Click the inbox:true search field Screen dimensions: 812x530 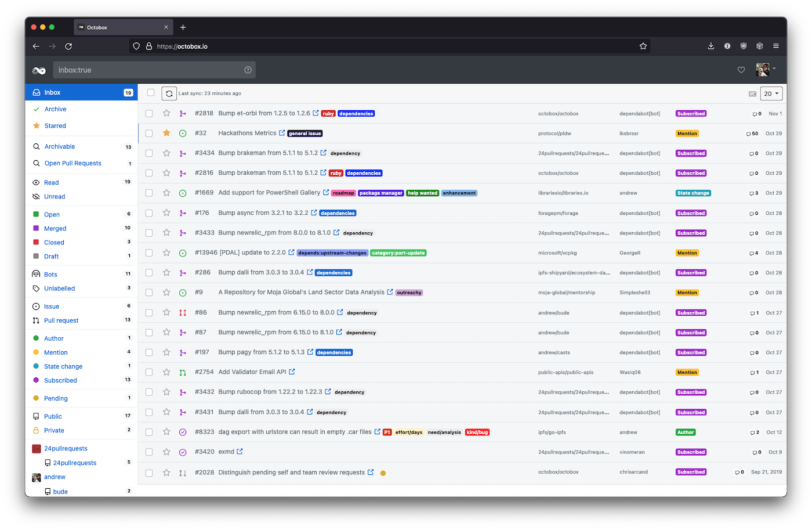coord(145,69)
